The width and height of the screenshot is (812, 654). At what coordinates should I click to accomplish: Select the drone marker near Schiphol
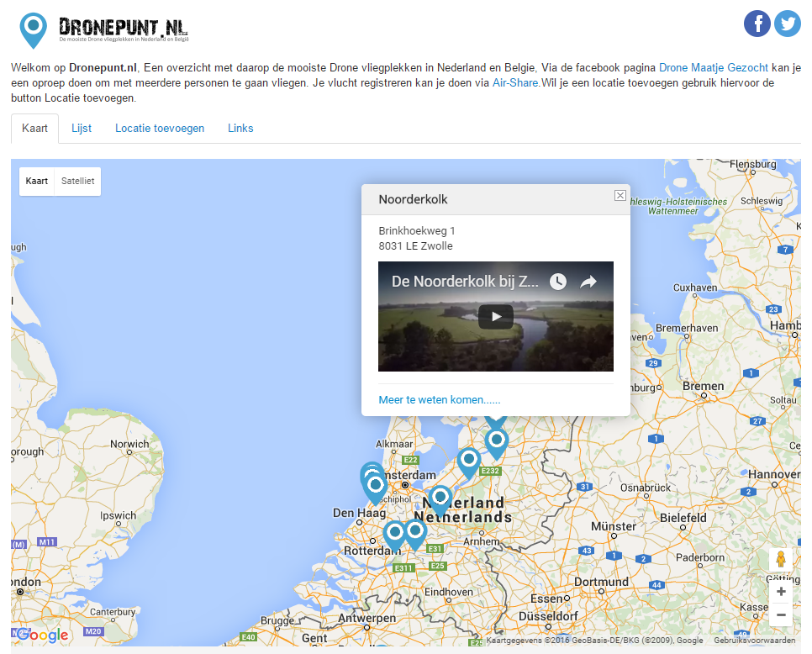[x=376, y=488]
